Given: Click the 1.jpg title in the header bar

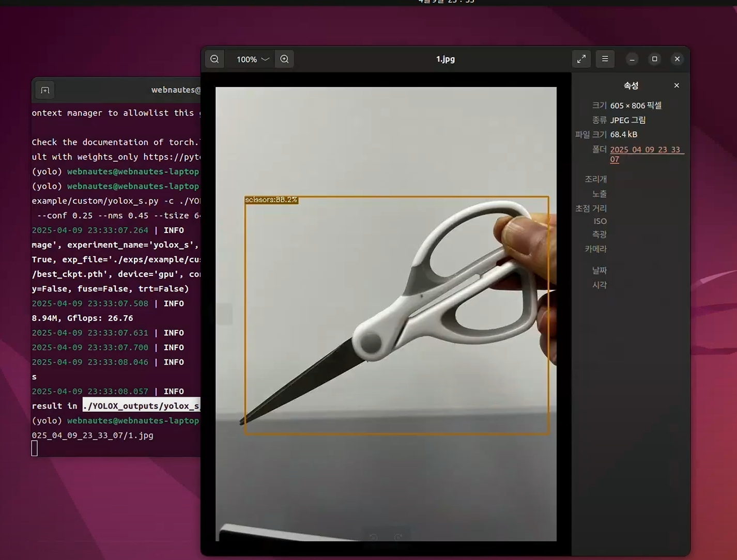Looking at the screenshot, I should pos(446,59).
